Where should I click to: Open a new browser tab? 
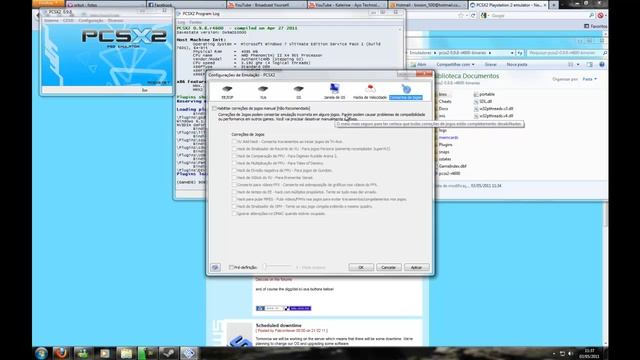point(553,5)
